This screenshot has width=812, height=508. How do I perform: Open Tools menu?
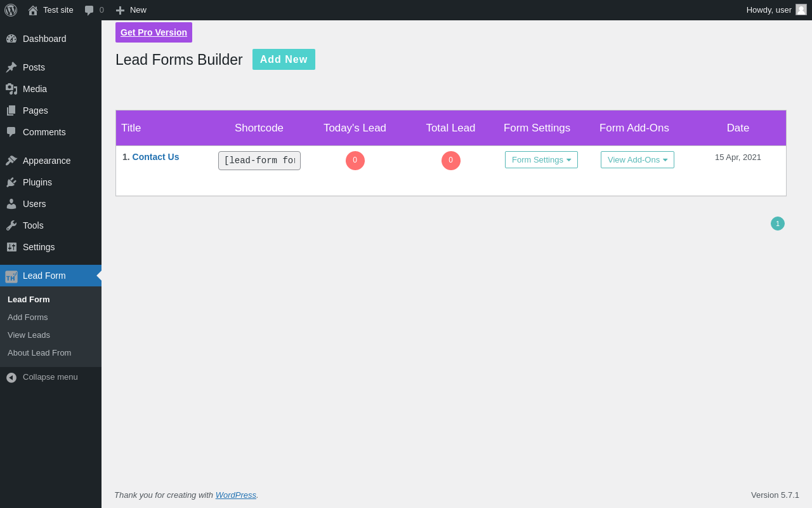(51, 225)
